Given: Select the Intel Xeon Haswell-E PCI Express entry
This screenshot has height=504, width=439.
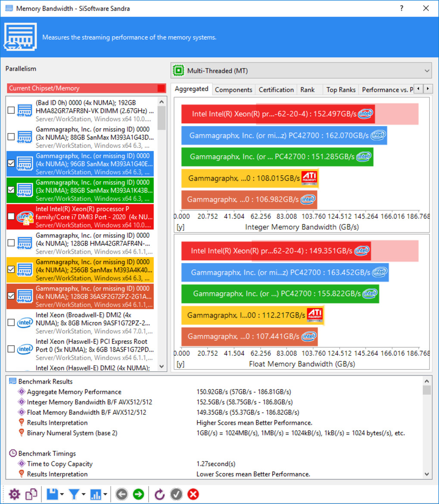Looking at the screenshot, I should click(x=80, y=349).
